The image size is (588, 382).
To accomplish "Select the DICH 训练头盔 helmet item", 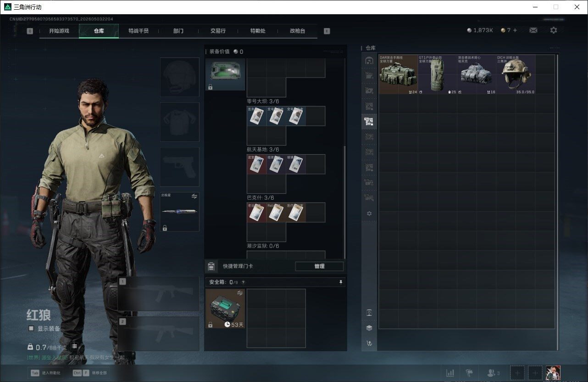I will click(x=516, y=74).
